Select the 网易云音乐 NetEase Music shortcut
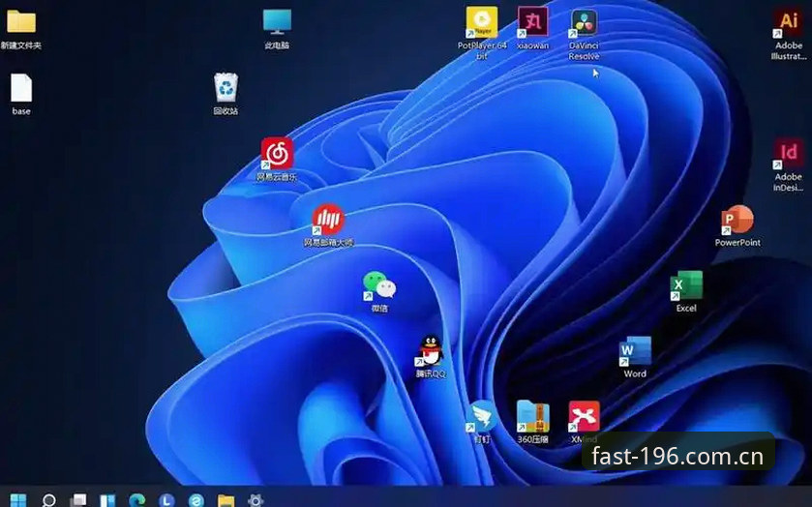The width and height of the screenshot is (812, 507). [277, 153]
